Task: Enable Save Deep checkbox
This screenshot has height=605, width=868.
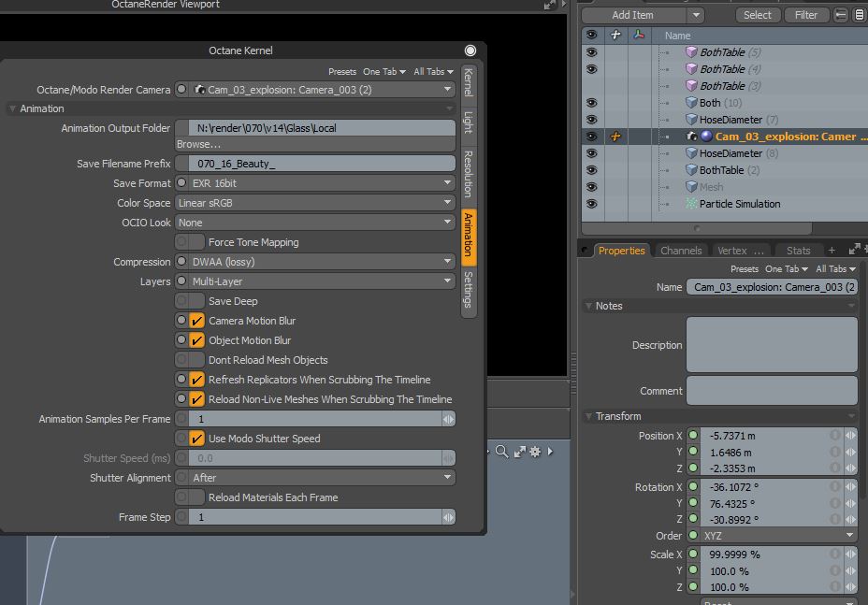Action: 196,301
